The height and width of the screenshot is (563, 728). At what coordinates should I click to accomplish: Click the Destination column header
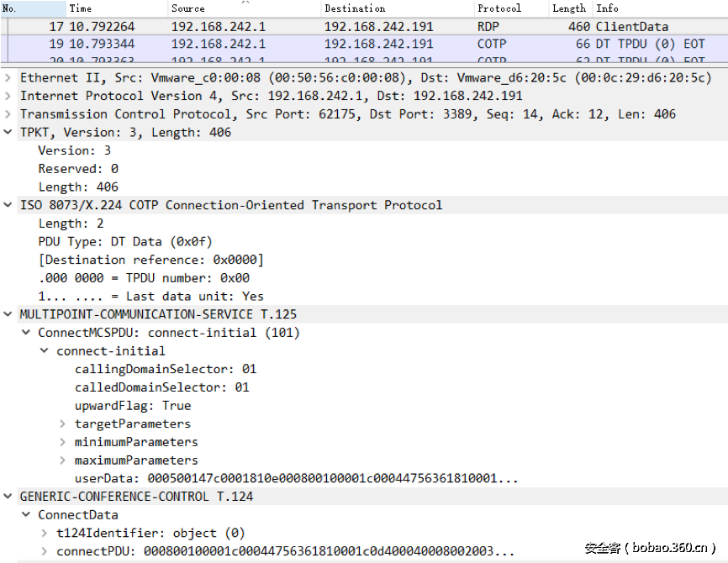pyautogui.click(x=355, y=8)
